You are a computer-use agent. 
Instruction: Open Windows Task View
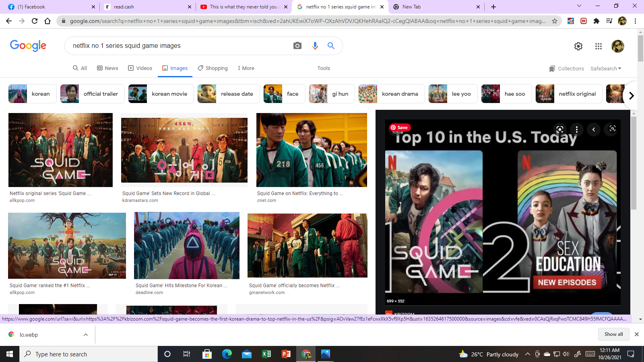point(187,354)
